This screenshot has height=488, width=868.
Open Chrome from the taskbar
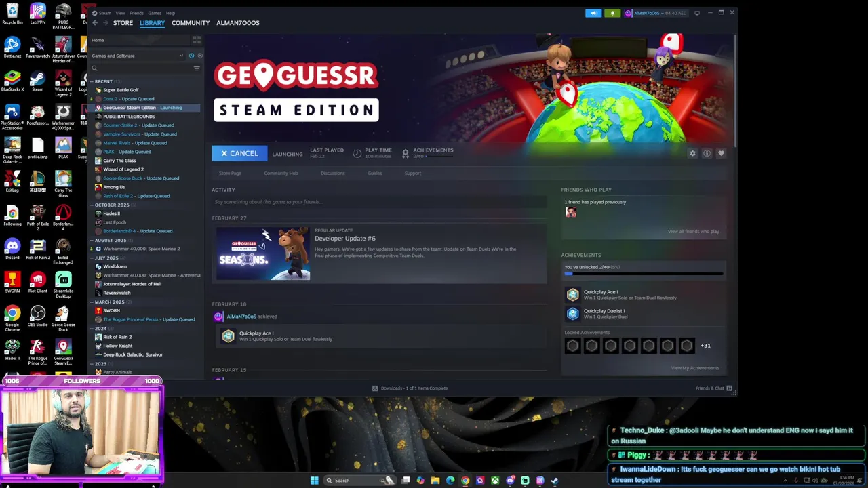pyautogui.click(x=465, y=481)
